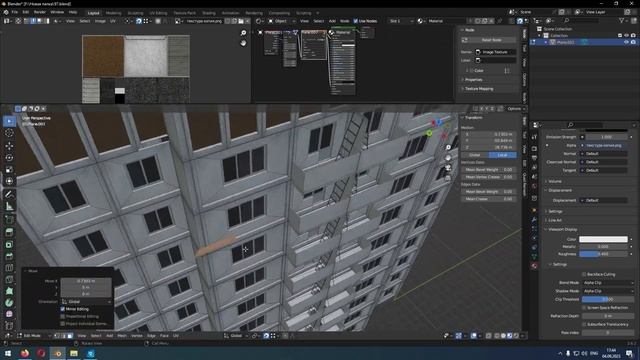Select the Cursor tool in viewport toolbar

[9, 133]
